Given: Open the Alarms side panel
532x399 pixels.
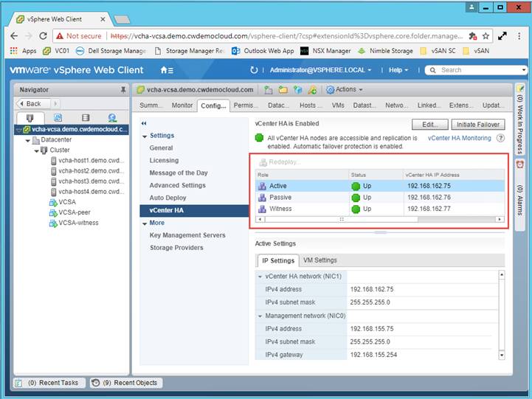Looking at the screenshot, I should [x=519, y=194].
